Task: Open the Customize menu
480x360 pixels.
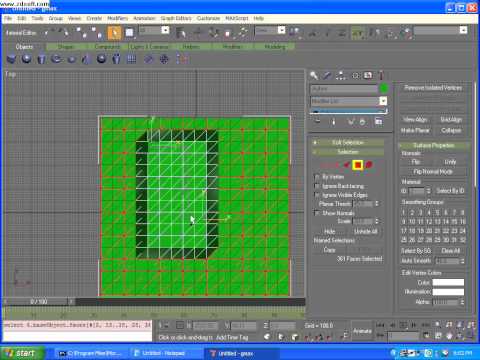Action: (x=208, y=18)
